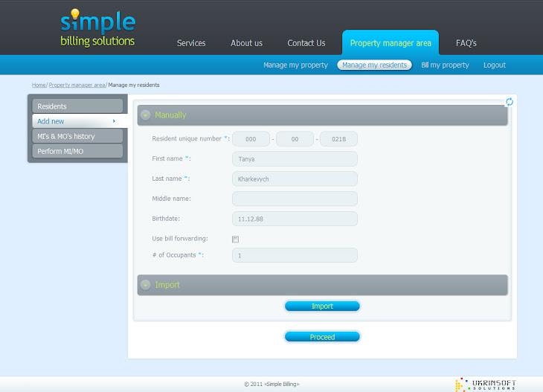Image resolution: width=543 pixels, height=392 pixels.
Task: Click the first unique number field 000
Action: [x=251, y=139]
